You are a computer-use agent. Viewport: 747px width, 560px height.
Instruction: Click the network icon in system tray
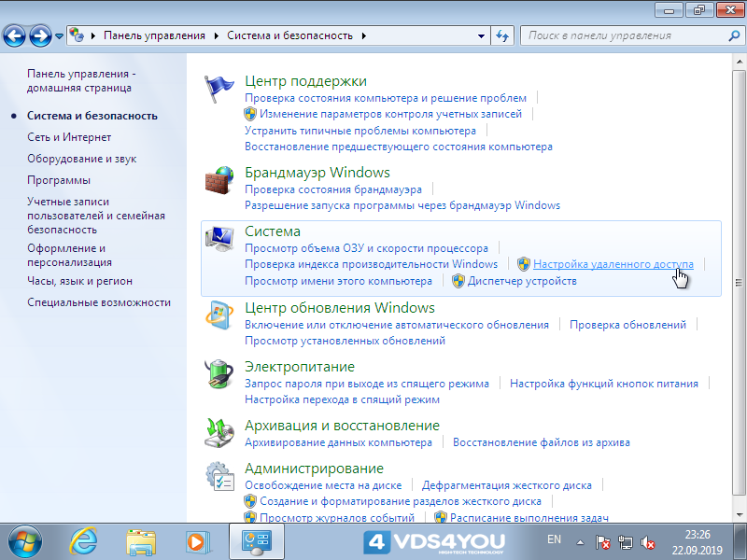[625, 542]
